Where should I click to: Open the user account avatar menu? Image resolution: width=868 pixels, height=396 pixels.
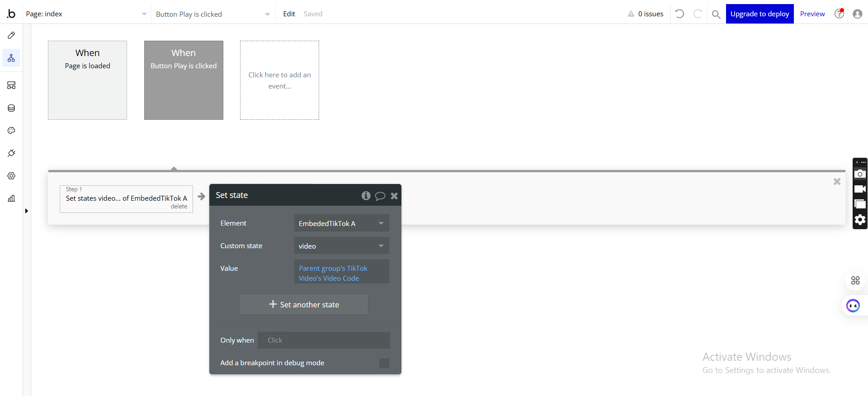(x=858, y=14)
